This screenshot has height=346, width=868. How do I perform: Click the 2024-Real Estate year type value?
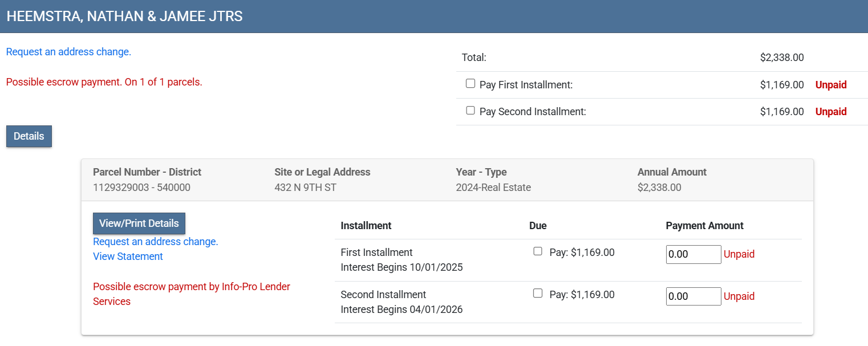(x=493, y=188)
